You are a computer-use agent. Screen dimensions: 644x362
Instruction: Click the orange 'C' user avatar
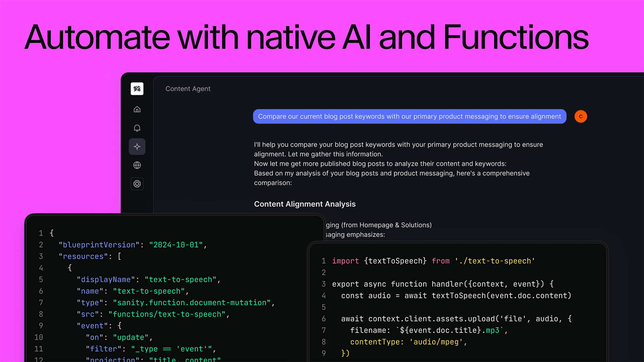coord(581,116)
